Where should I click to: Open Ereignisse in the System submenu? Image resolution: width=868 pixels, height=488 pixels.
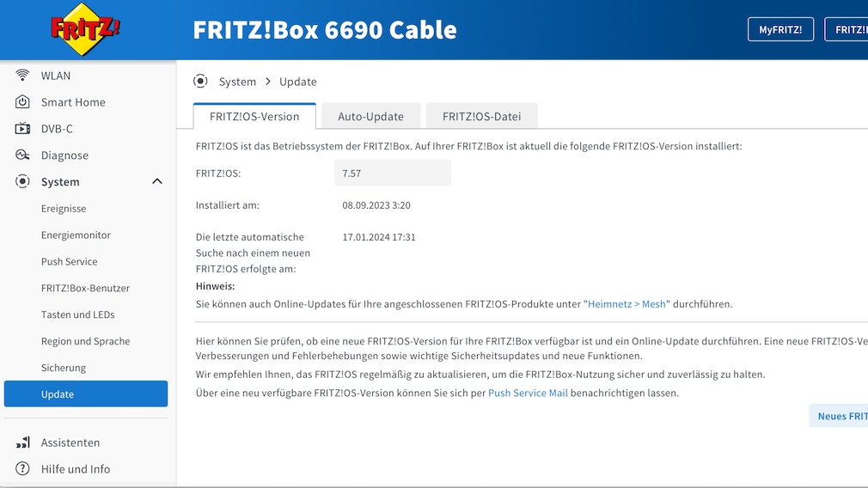click(x=64, y=209)
